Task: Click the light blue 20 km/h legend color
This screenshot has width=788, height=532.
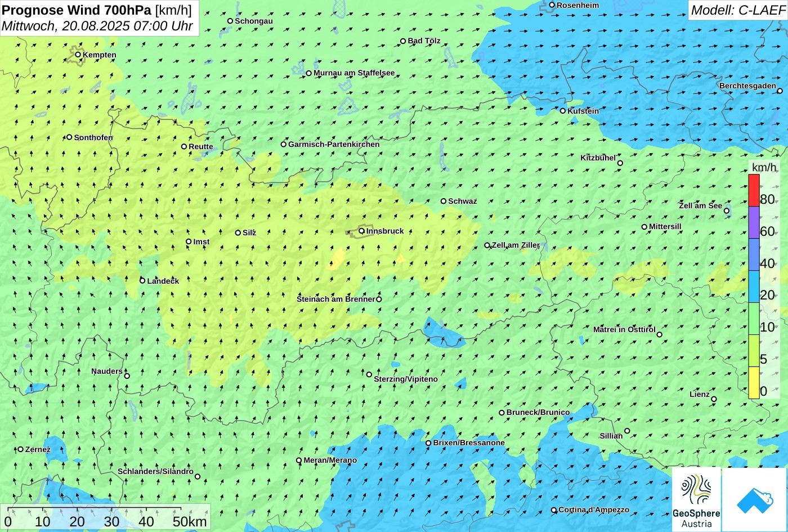Action: pyautogui.click(x=754, y=287)
